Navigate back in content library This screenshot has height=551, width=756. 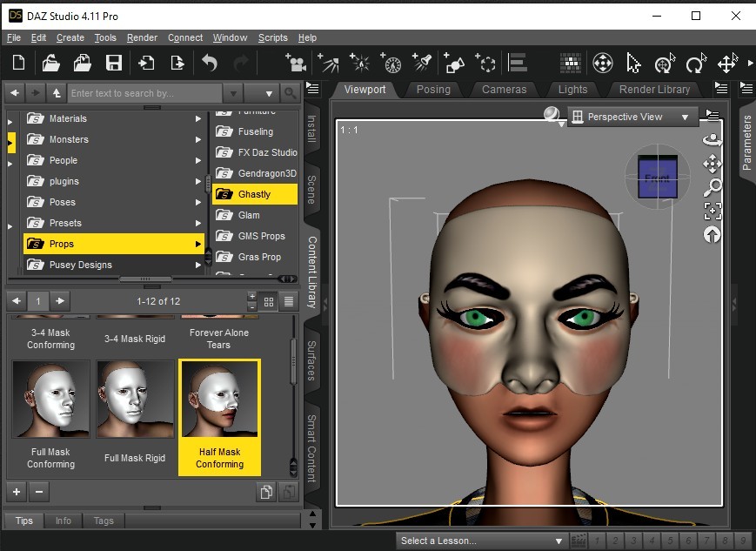(x=15, y=92)
